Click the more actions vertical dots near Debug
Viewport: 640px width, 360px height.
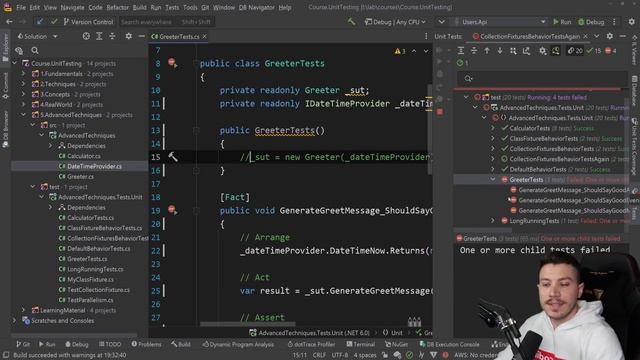tap(614, 22)
